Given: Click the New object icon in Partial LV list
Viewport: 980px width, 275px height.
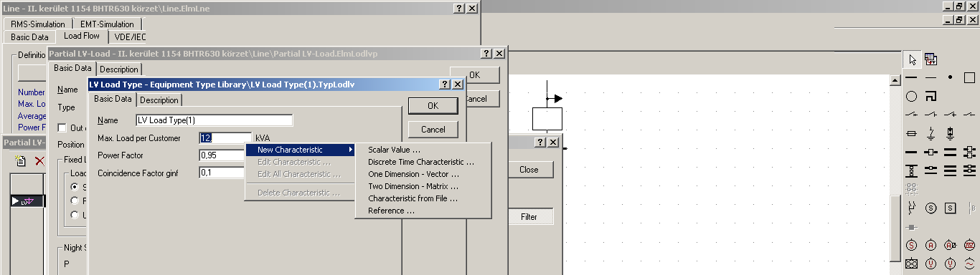Looking at the screenshot, I should (21, 160).
